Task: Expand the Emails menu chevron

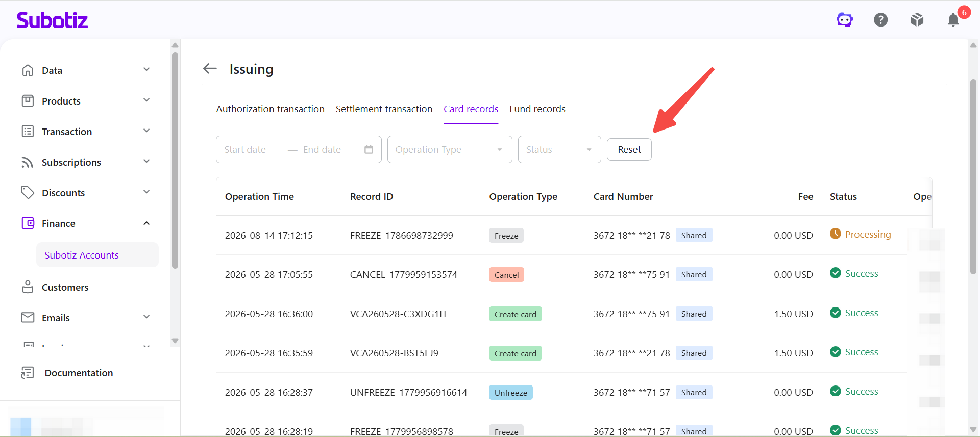Action: click(146, 317)
